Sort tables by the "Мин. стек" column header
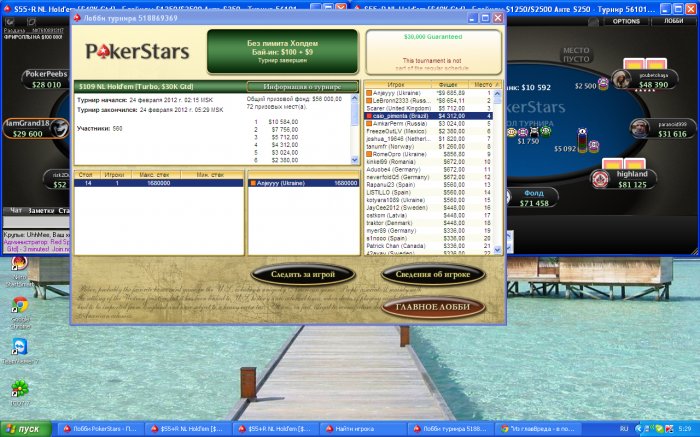 click(x=211, y=175)
